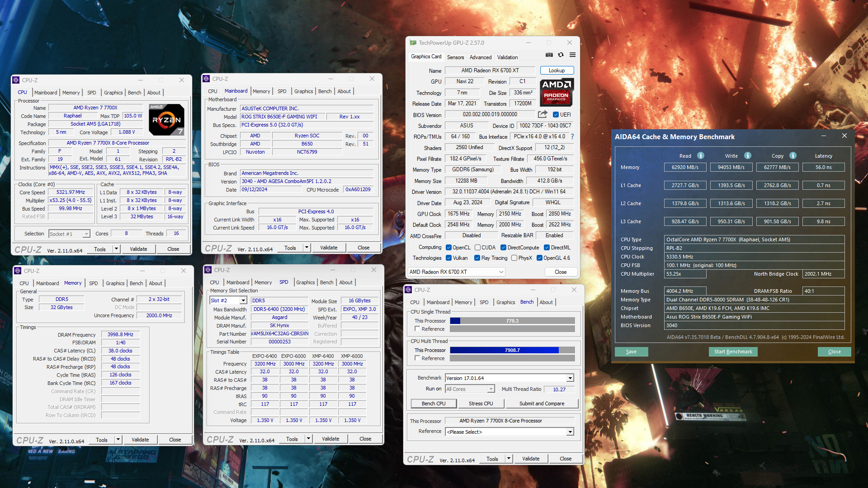The width and height of the screenshot is (868, 488).
Task: Click Close button in GPU-Z window
Action: tap(561, 272)
